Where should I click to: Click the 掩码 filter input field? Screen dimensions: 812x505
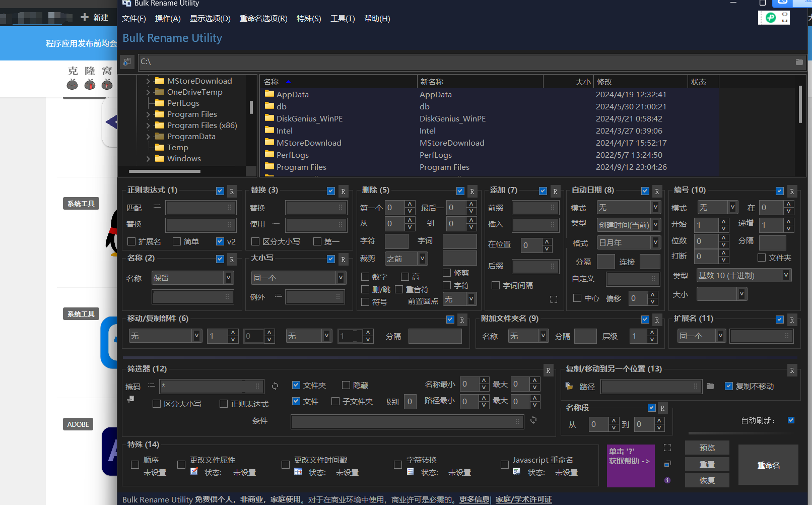click(212, 386)
